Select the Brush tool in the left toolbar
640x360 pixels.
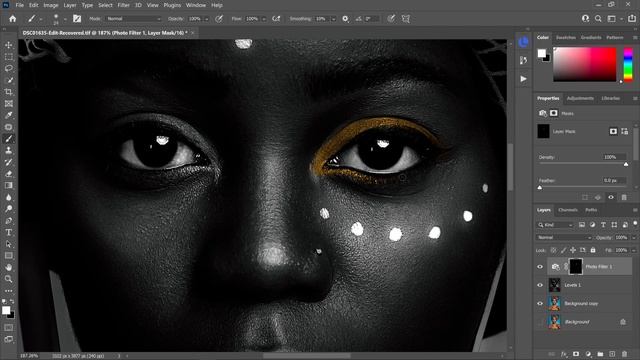9,139
